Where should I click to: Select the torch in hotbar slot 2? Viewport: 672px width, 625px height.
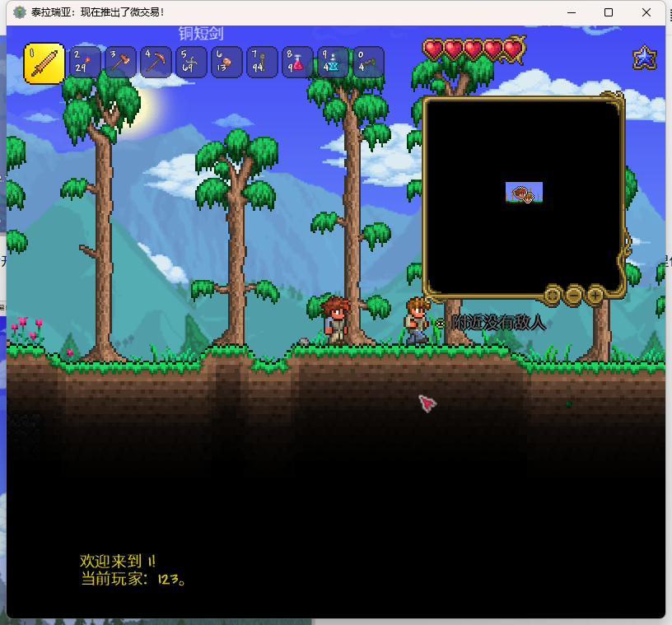point(85,62)
